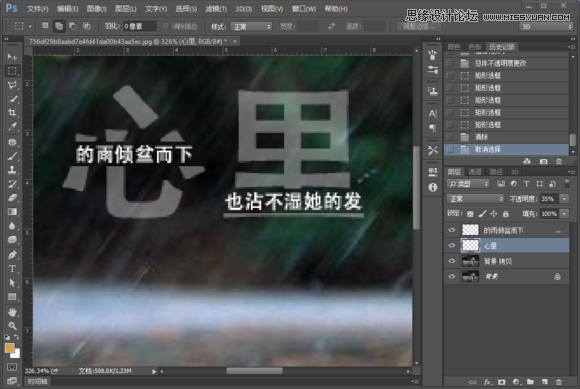Select the Quick Selection tool
The image size is (580, 389).
[x=12, y=99]
